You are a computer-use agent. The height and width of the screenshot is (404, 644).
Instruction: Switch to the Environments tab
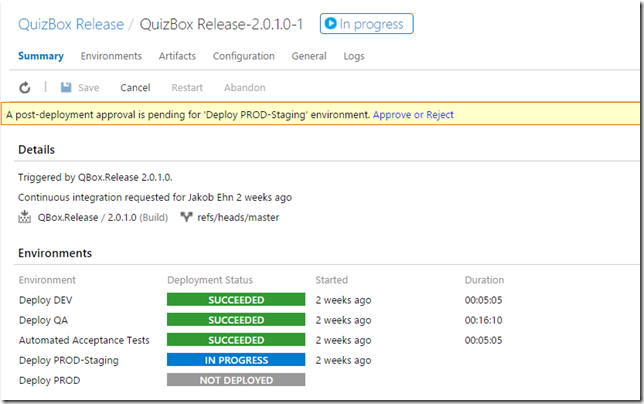click(111, 56)
